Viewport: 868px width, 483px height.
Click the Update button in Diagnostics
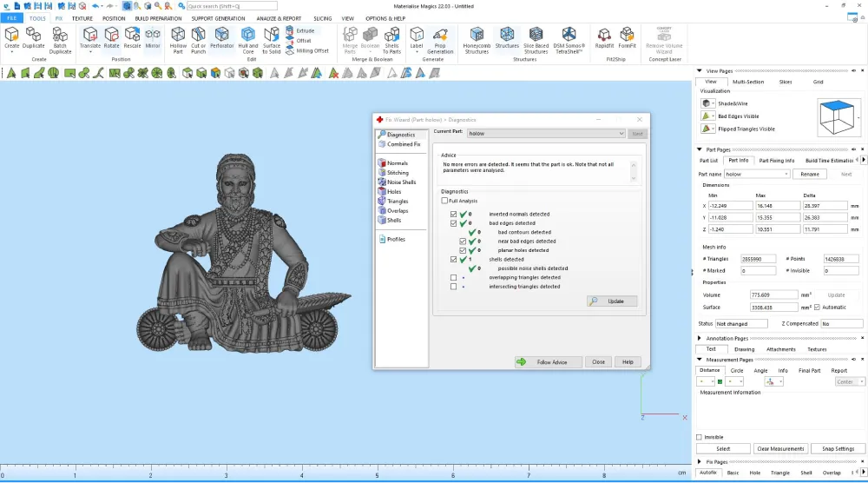pos(612,301)
